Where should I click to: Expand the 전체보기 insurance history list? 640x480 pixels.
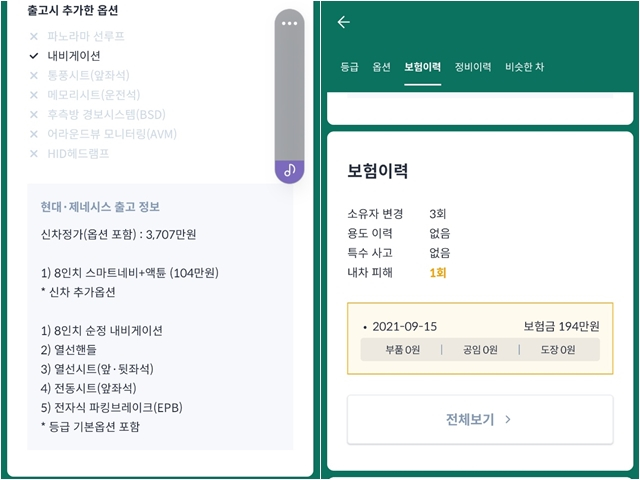pyautogui.click(x=478, y=420)
